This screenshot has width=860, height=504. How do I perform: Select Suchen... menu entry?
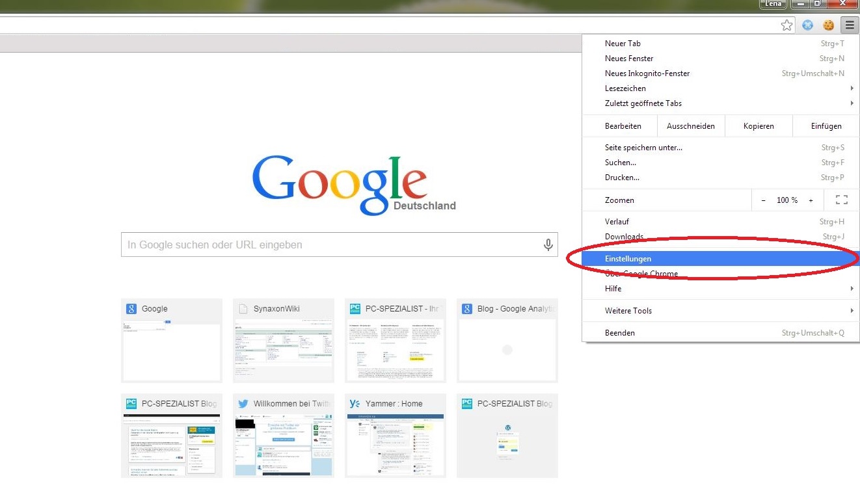pyautogui.click(x=721, y=163)
